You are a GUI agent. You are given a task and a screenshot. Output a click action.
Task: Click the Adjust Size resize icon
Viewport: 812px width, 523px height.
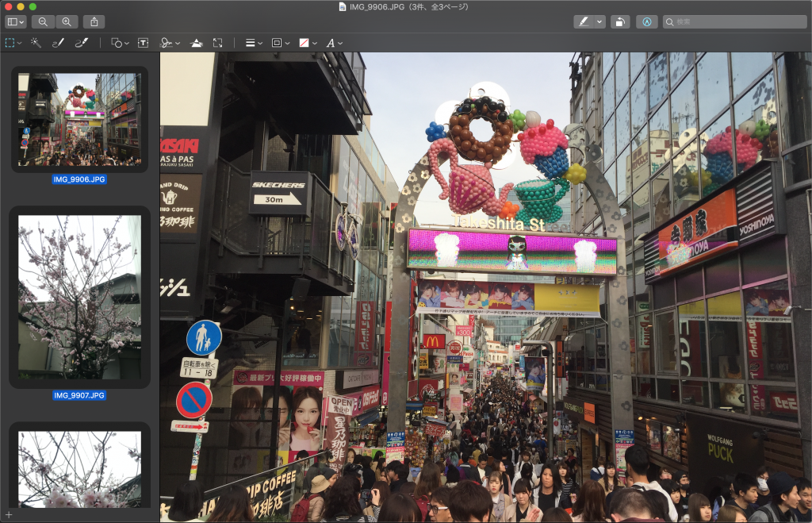click(x=218, y=43)
